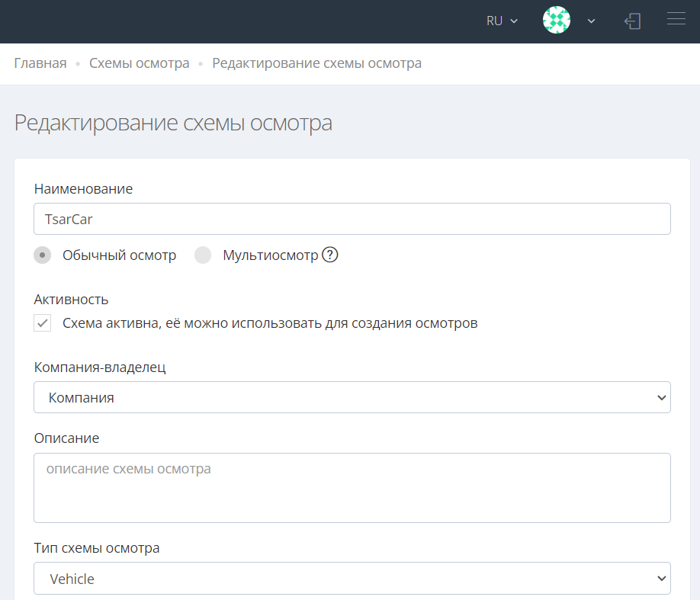Click the Редактирование схемы осмотра page heading
The height and width of the screenshot is (600, 700).
pyautogui.click(x=173, y=123)
